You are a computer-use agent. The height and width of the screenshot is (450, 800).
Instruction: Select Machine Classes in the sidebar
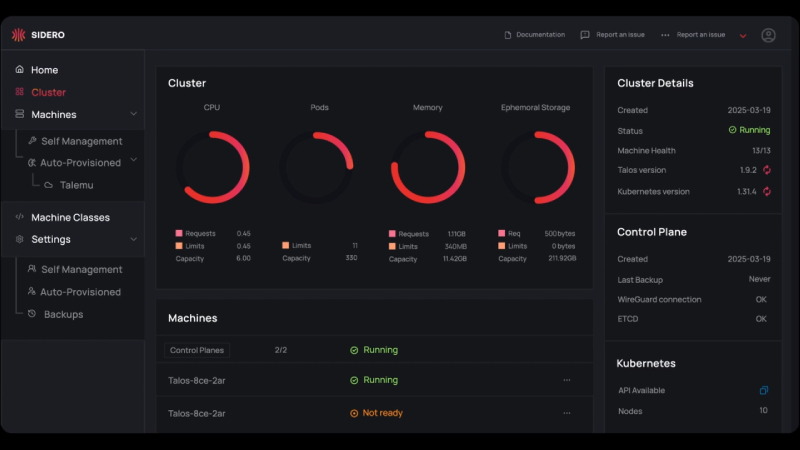(x=70, y=217)
